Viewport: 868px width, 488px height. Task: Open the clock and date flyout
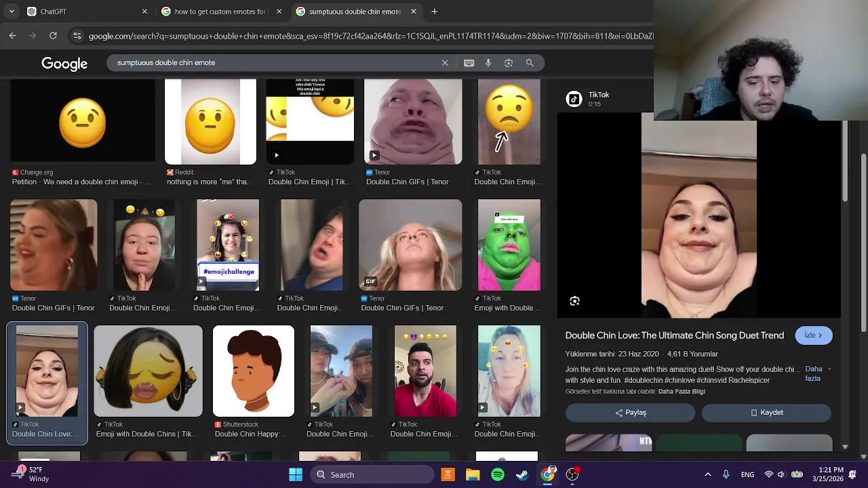pyautogui.click(x=831, y=474)
